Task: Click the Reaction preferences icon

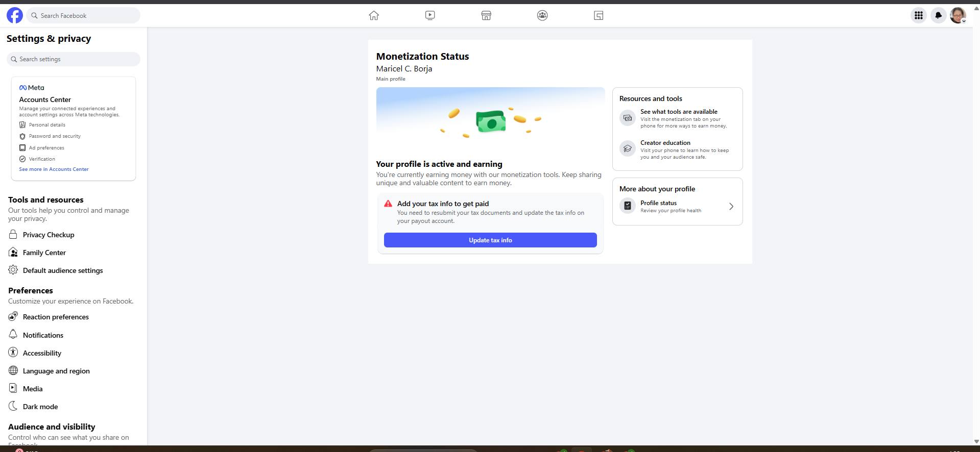Action: coord(13,316)
